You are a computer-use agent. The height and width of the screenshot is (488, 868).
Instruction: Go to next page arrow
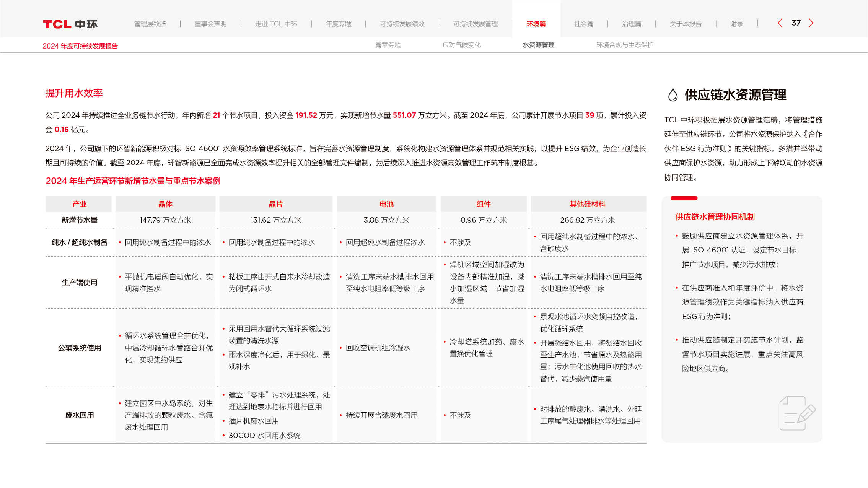tap(811, 23)
